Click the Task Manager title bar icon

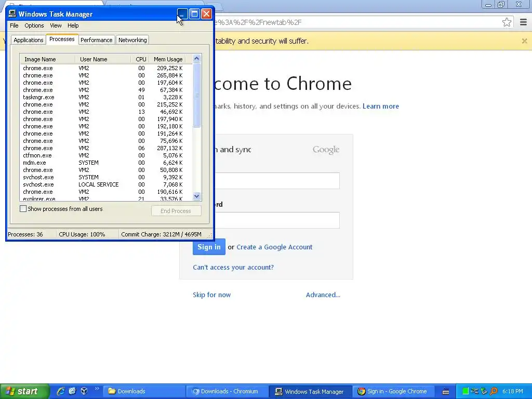[12, 14]
